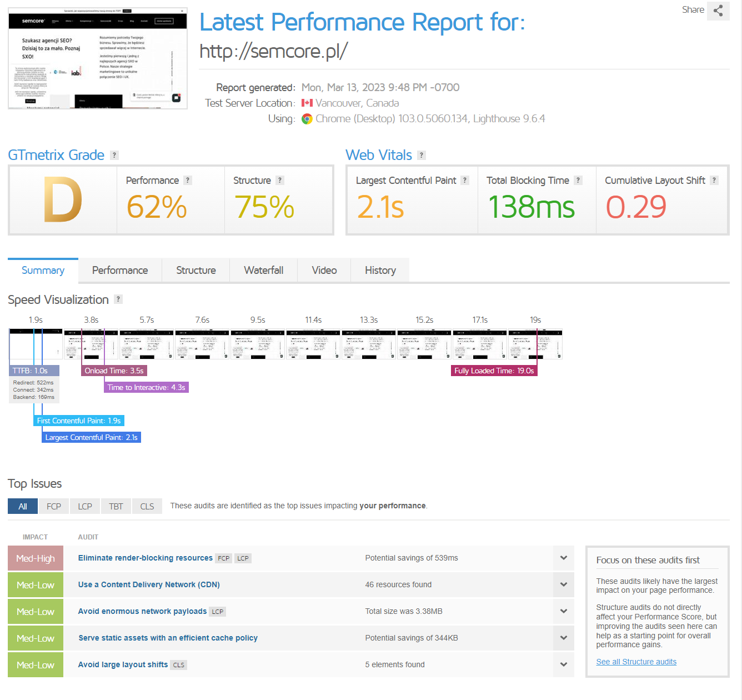Expand Avoid large layout shifts audit

tap(564, 665)
